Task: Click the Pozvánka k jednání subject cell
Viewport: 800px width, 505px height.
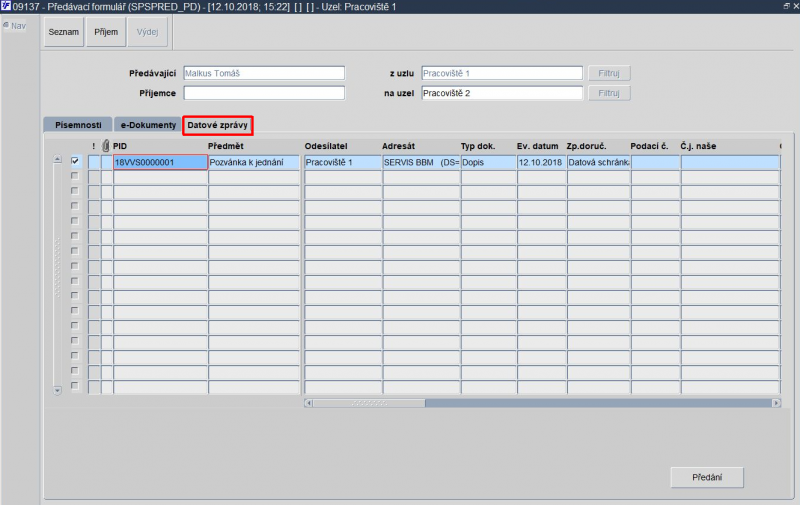Action: point(254,162)
